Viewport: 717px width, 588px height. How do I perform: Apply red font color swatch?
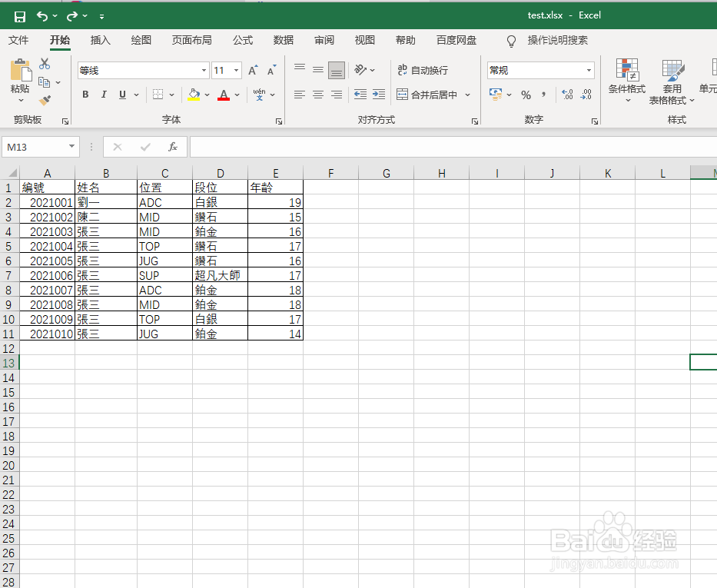(x=224, y=95)
